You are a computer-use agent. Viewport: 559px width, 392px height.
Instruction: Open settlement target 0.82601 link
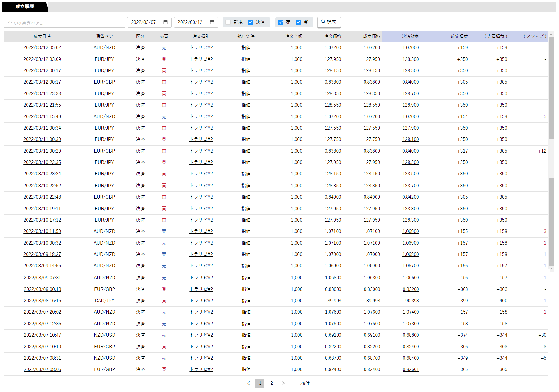point(411,370)
